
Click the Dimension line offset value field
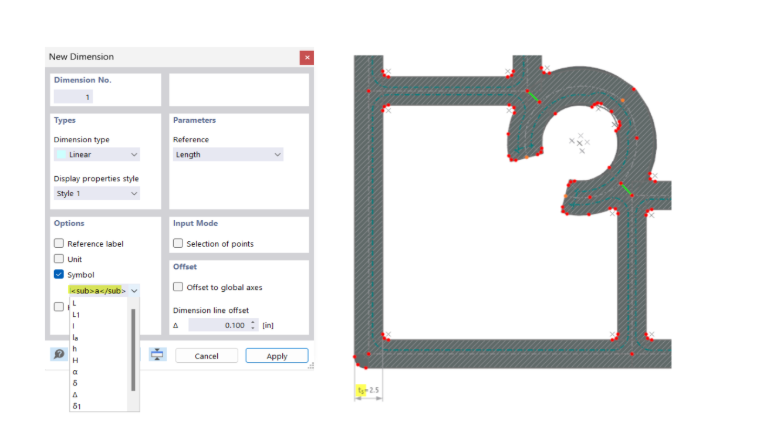point(218,325)
